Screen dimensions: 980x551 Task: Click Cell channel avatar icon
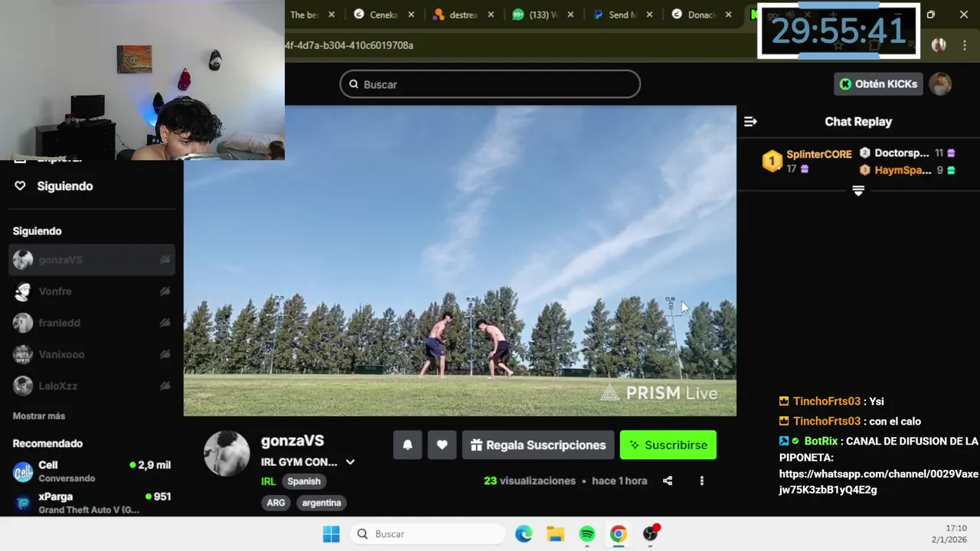(23, 471)
